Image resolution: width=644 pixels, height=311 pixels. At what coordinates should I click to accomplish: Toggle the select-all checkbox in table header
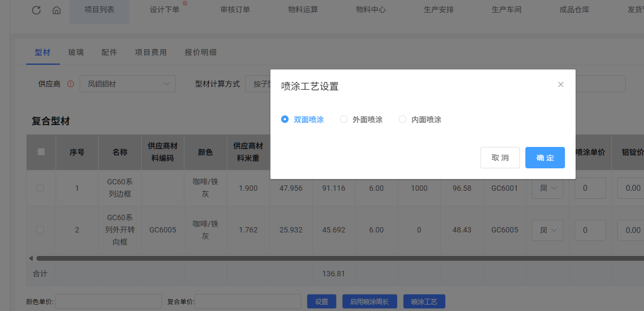tap(41, 152)
